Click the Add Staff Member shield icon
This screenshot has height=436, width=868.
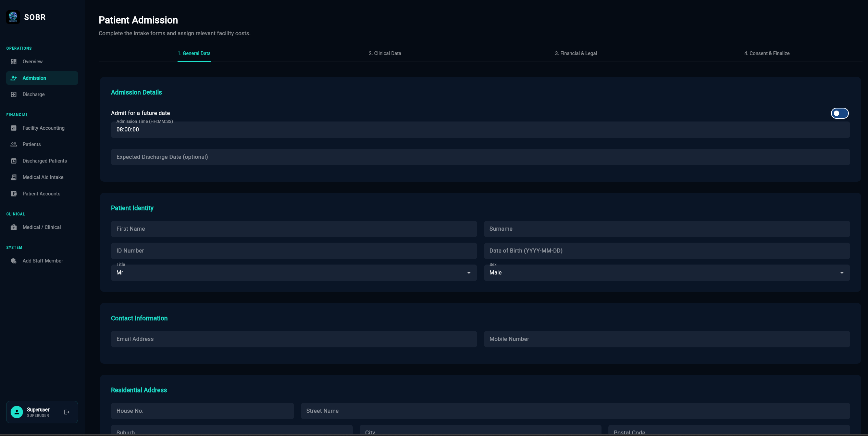14,261
